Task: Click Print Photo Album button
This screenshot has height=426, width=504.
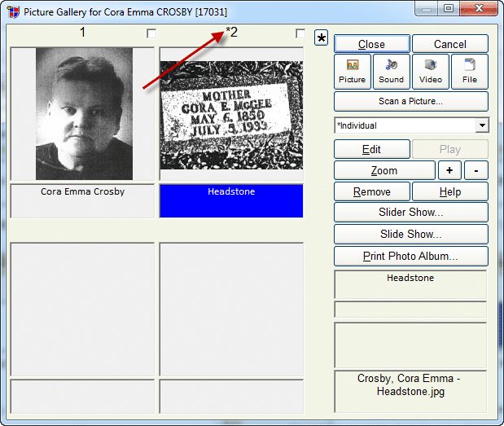Action: click(x=410, y=256)
